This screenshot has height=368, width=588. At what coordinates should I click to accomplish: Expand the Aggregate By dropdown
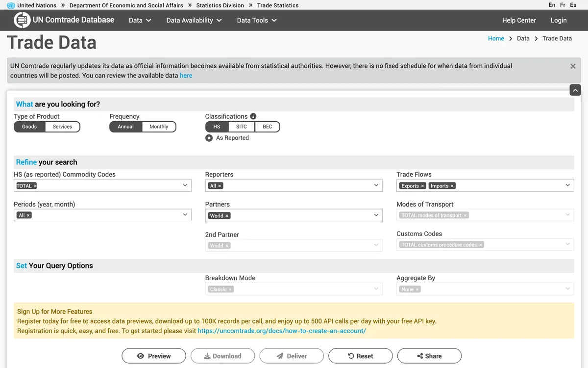568,289
